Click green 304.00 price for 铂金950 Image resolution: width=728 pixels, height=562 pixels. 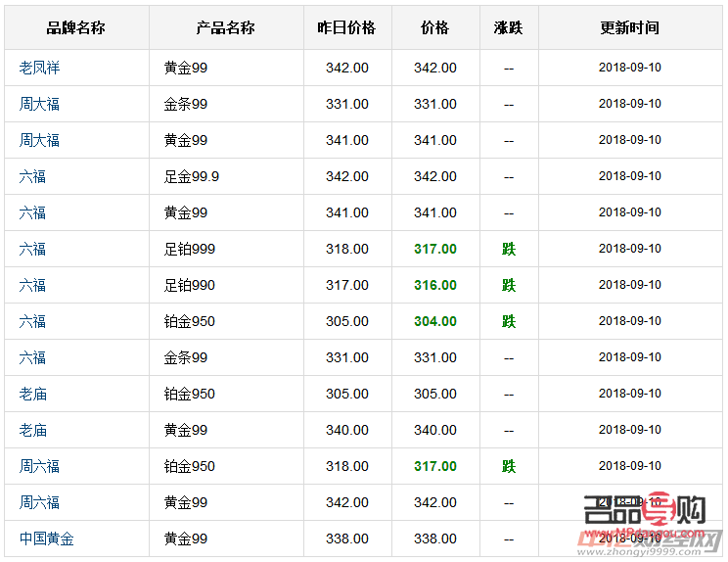(435, 321)
